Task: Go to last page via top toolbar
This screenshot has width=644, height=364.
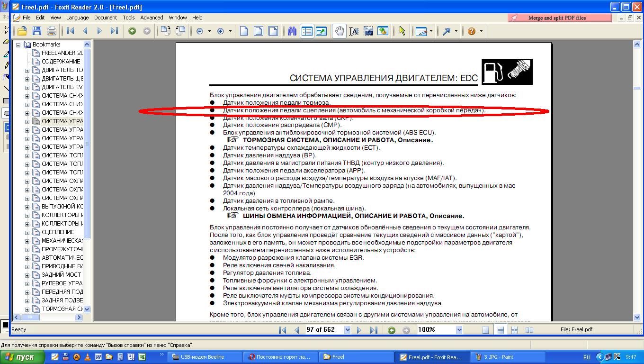Action: point(114,31)
